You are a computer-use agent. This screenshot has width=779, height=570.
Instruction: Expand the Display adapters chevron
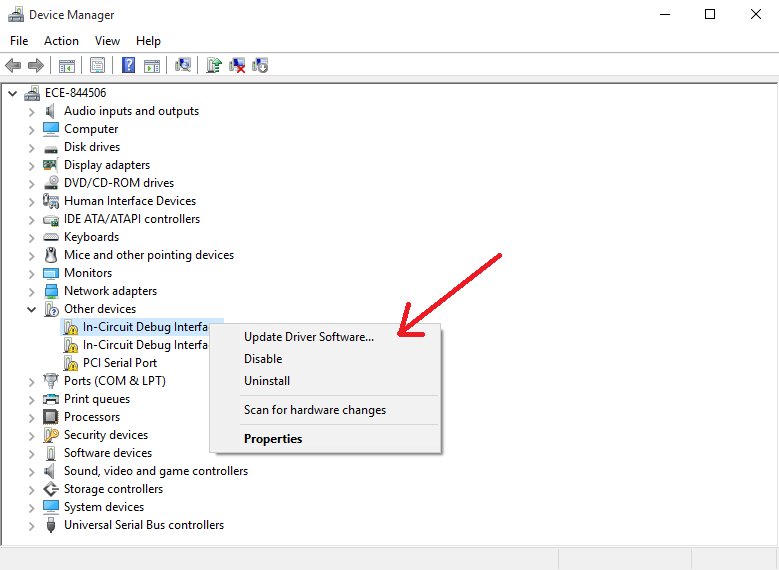tap(31, 166)
